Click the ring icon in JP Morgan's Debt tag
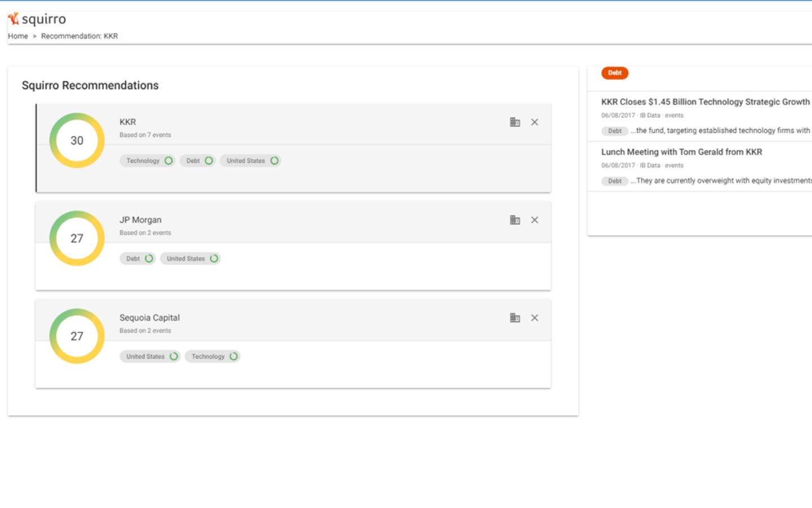Viewport: 812px width, 508px height. 149,259
